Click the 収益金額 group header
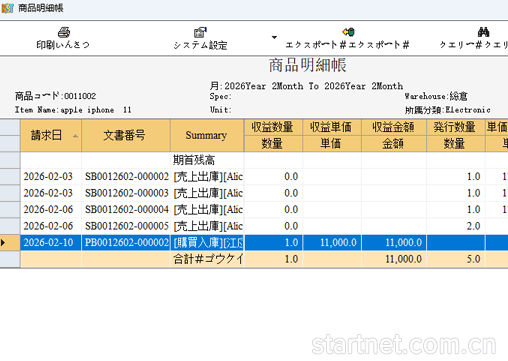 coord(394,127)
